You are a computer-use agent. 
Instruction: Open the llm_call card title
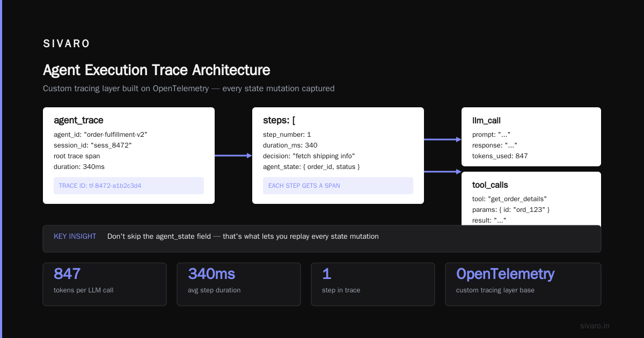point(486,120)
